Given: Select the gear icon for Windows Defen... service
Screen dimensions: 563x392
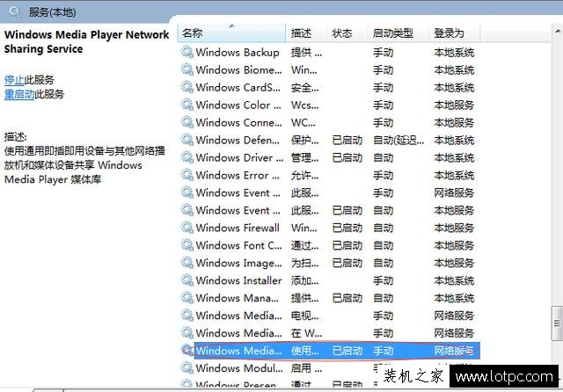Looking at the screenshot, I should [187, 140].
